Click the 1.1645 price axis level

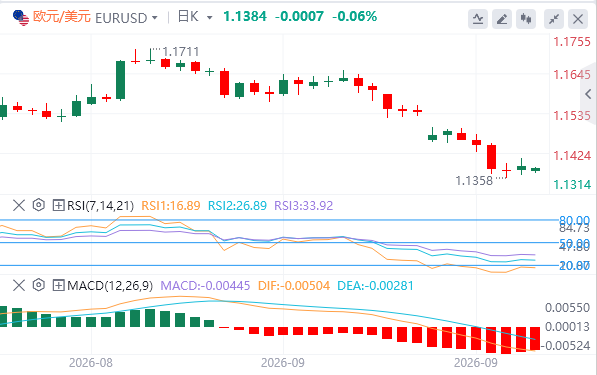coord(572,75)
